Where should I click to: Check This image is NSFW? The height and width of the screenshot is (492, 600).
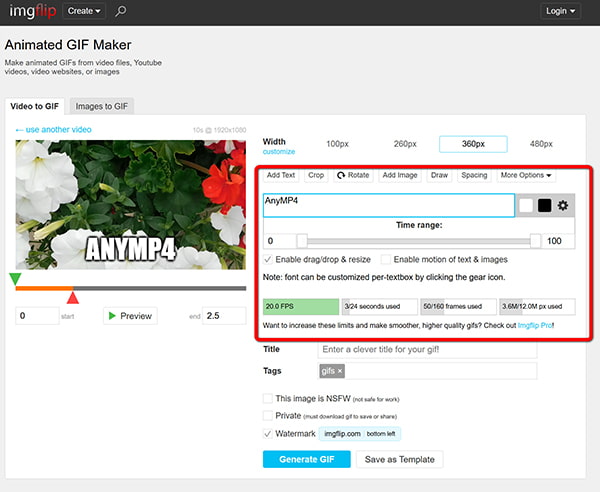coord(268,399)
